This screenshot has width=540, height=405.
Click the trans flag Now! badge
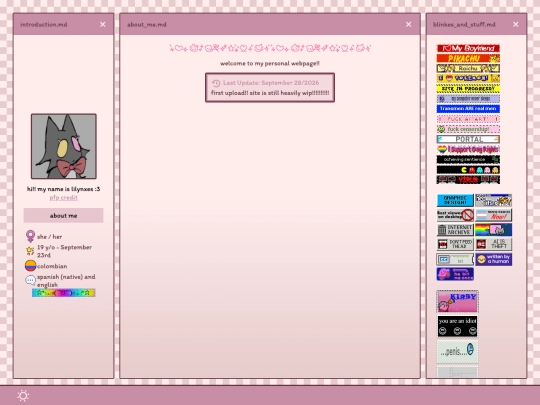(x=494, y=215)
